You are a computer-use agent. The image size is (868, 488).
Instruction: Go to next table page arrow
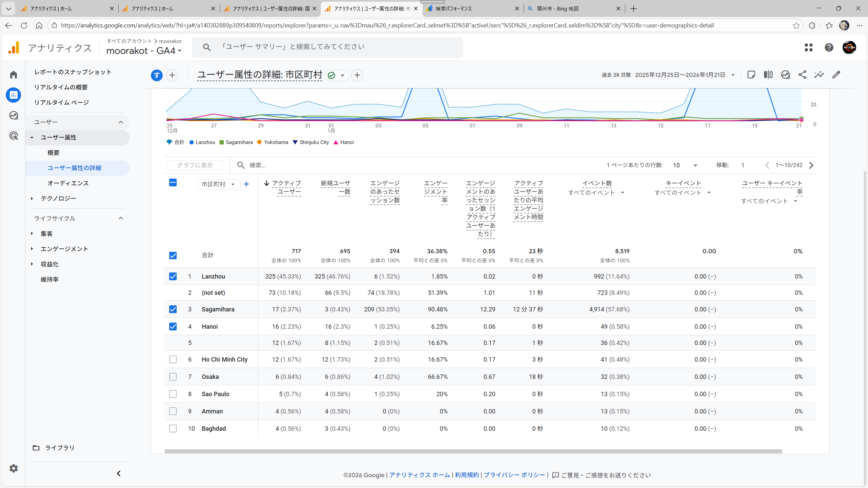(x=811, y=165)
